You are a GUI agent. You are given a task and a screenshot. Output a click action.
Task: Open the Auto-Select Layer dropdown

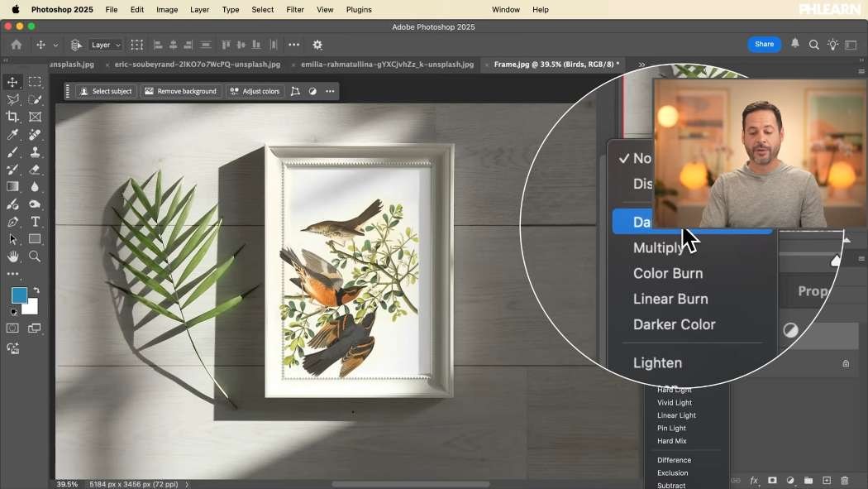[105, 45]
